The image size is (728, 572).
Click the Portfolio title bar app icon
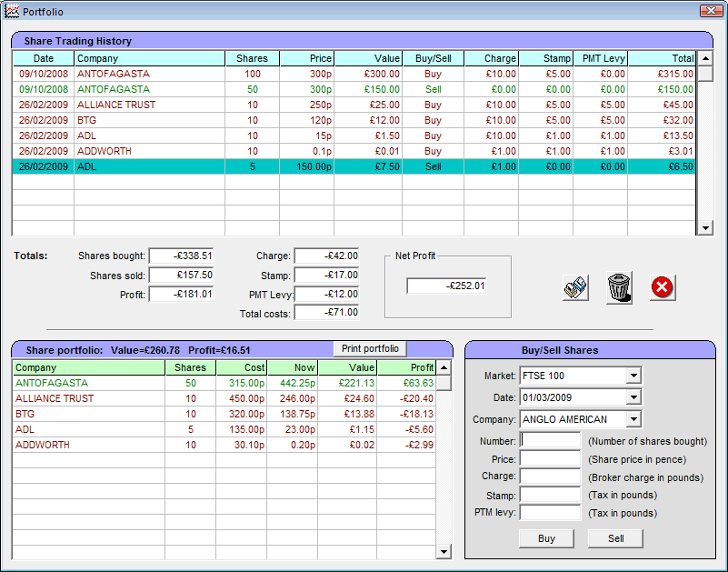pos(12,11)
